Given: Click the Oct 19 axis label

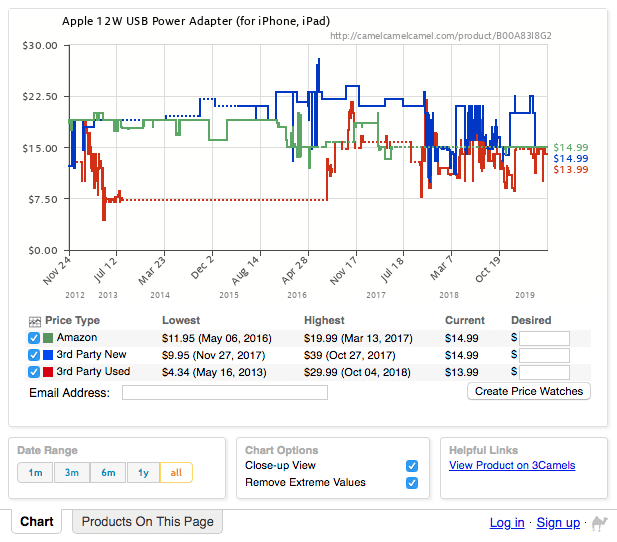Looking at the screenshot, I should [488, 269].
